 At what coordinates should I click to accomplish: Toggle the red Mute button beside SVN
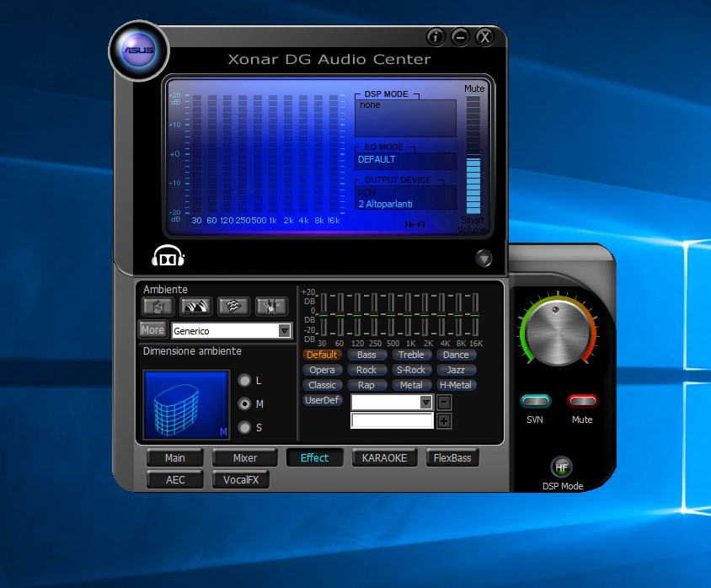(x=582, y=401)
